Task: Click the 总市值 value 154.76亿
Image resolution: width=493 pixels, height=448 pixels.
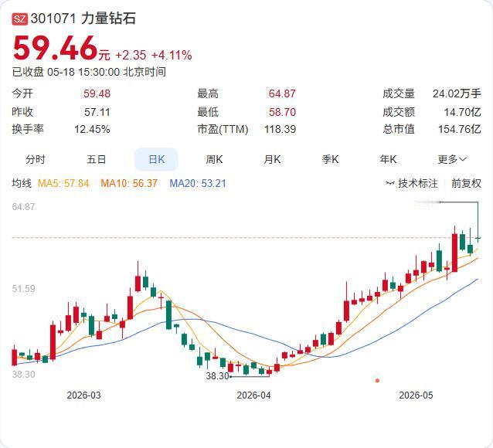Action: [x=460, y=129]
